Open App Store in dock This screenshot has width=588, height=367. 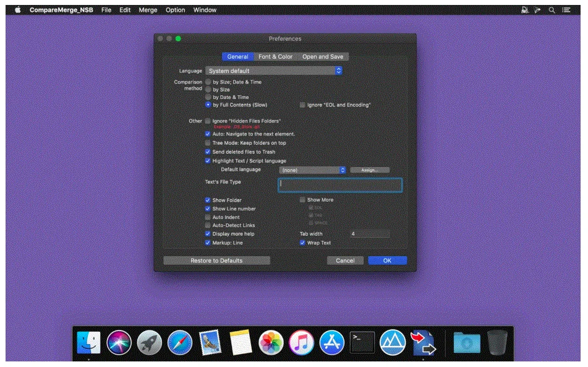point(332,343)
